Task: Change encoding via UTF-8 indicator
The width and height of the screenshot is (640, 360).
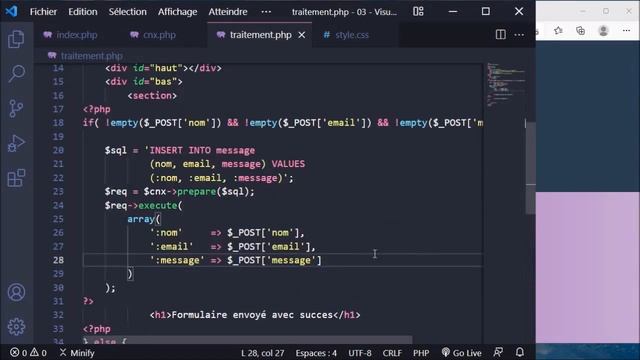Action: (360, 353)
